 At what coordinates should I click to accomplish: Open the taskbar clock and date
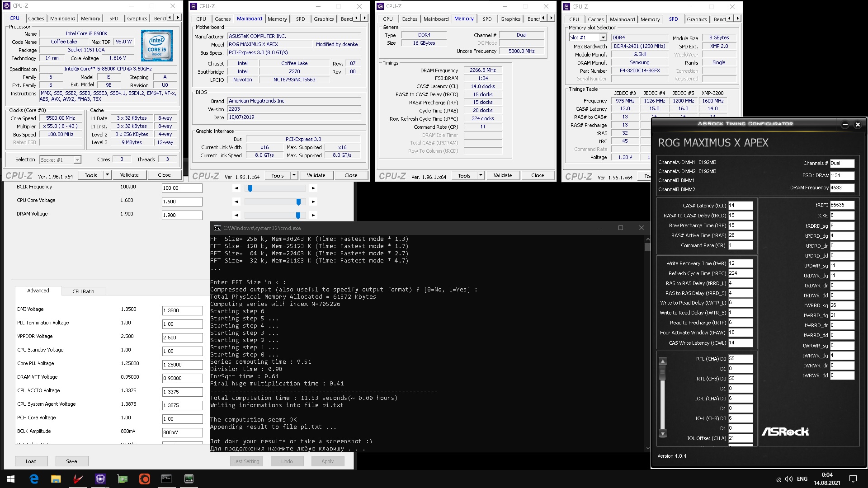(x=827, y=479)
